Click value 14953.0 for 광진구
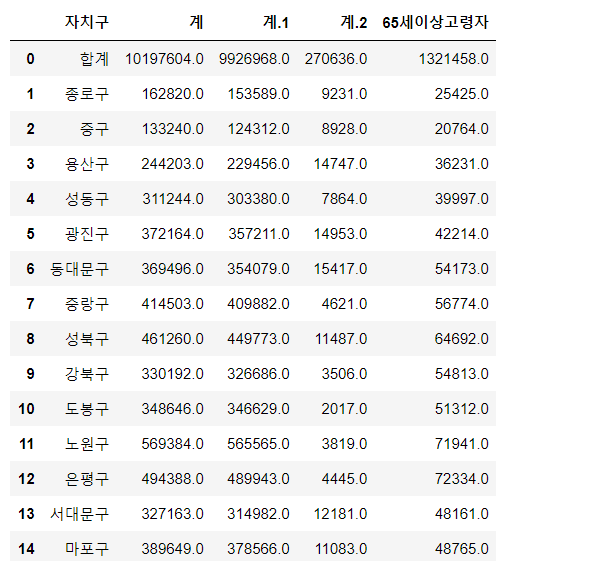This screenshot has height=561, width=605. point(340,234)
